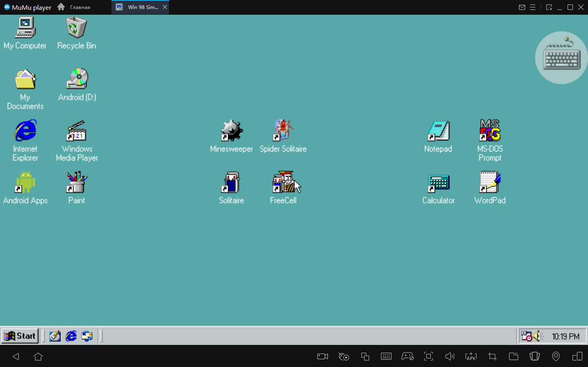Click the MuMu bottom-toolbar icon right of the recorder

click(344, 356)
